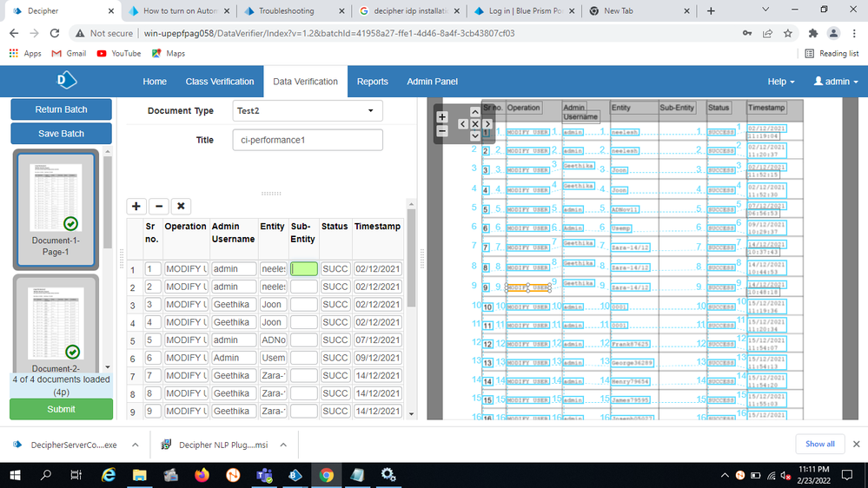This screenshot has height=488, width=868.
Task: Delete the table with the X button
Action: coord(181,207)
